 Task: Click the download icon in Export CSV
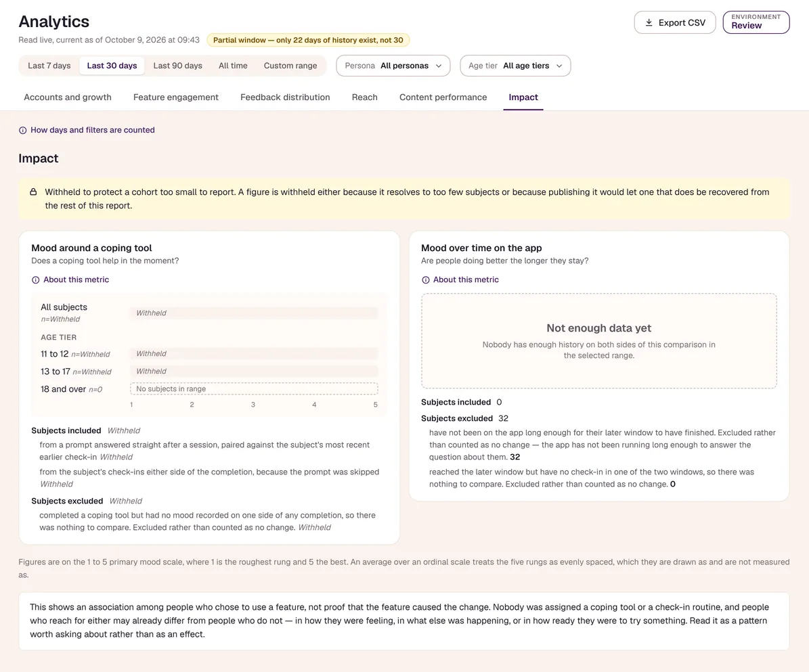click(x=649, y=23)
